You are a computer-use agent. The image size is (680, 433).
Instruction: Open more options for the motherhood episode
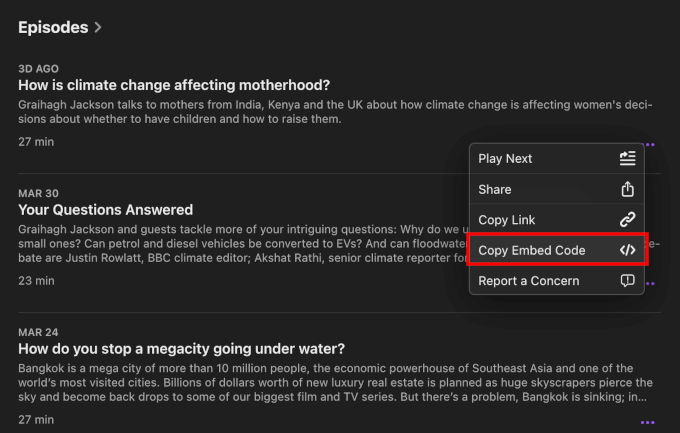pos(650,145)
